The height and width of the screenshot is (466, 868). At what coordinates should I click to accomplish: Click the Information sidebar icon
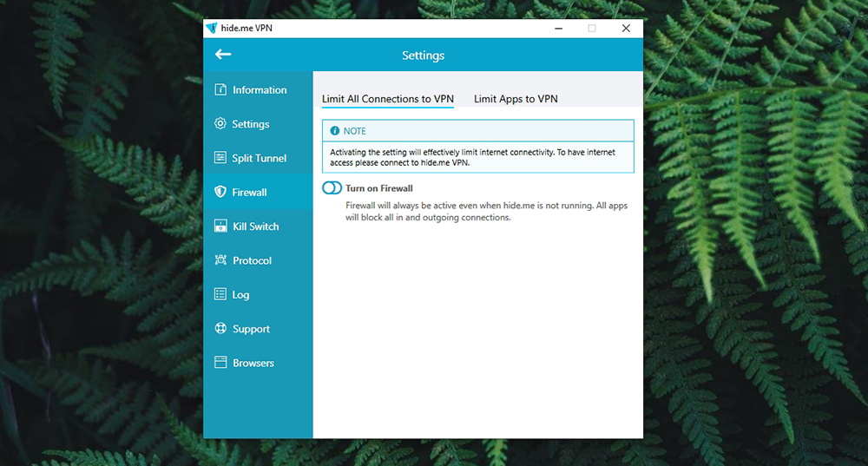(x=220, y=89)
